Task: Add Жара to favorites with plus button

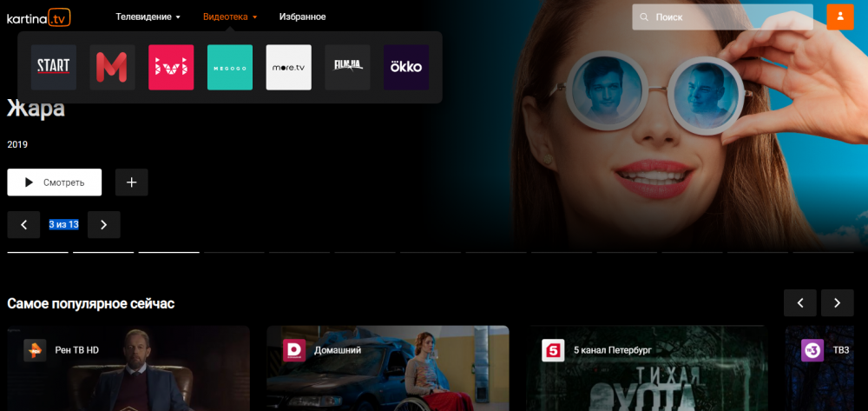Action: 132,182
